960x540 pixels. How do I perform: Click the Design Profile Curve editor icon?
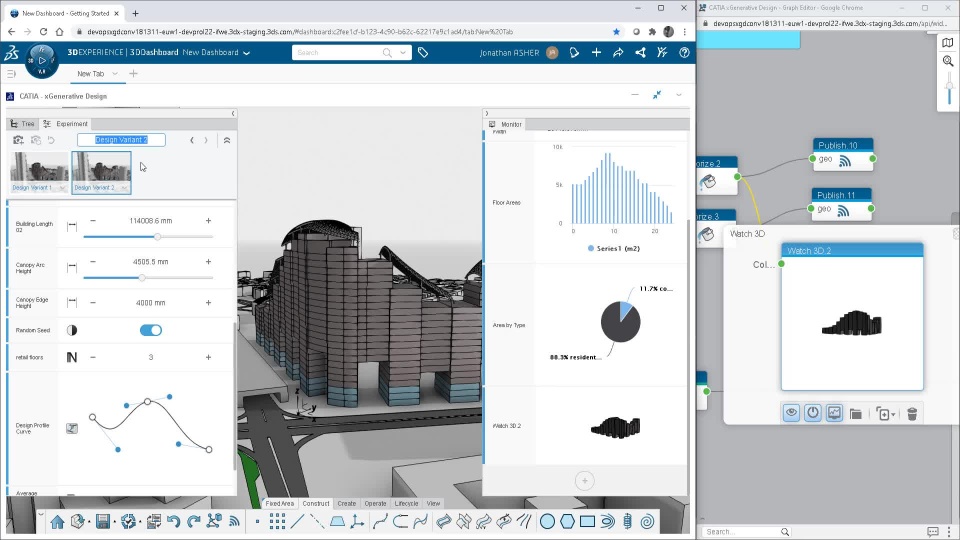click(72, 429)
